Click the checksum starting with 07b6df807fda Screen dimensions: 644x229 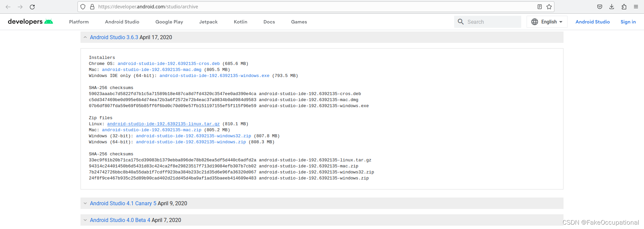coord(172,106)
